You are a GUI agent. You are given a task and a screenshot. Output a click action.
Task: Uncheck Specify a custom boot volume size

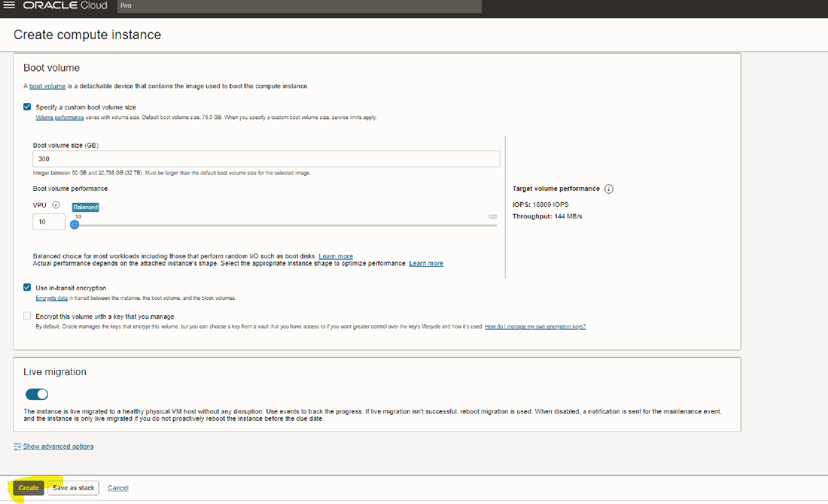[x=27, y=106]
